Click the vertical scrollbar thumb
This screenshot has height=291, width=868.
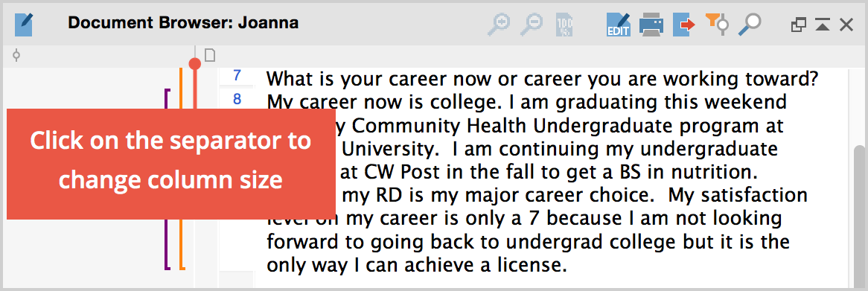[x=858, y=216]
